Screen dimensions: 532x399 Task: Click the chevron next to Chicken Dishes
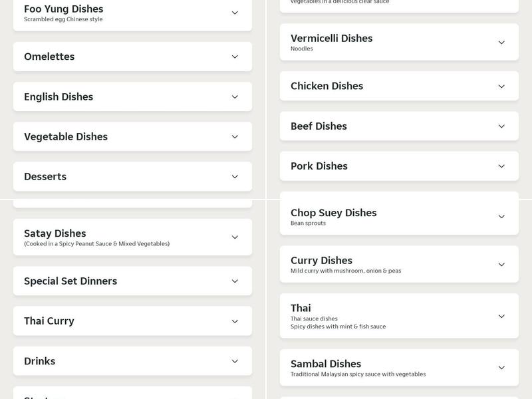pyautogui.click(x=501, y=86)
